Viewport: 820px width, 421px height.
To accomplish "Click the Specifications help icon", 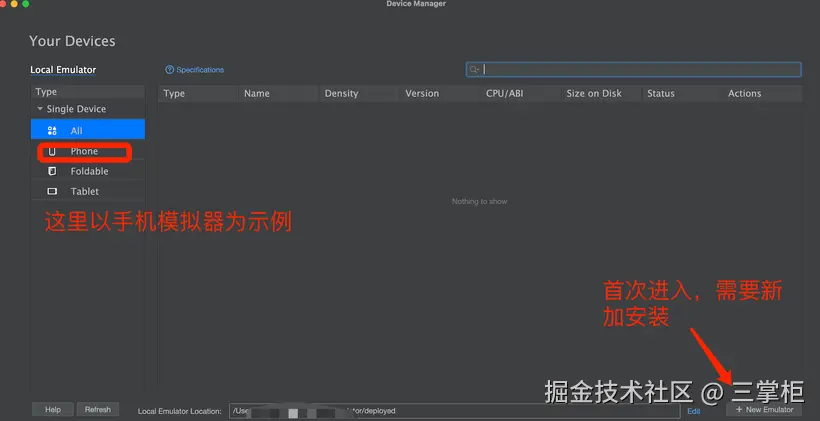I will pyautogui.click(x=169, y=70).
